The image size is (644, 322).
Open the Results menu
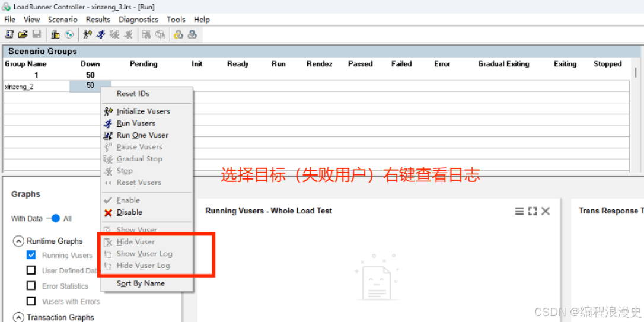point(98,20)
